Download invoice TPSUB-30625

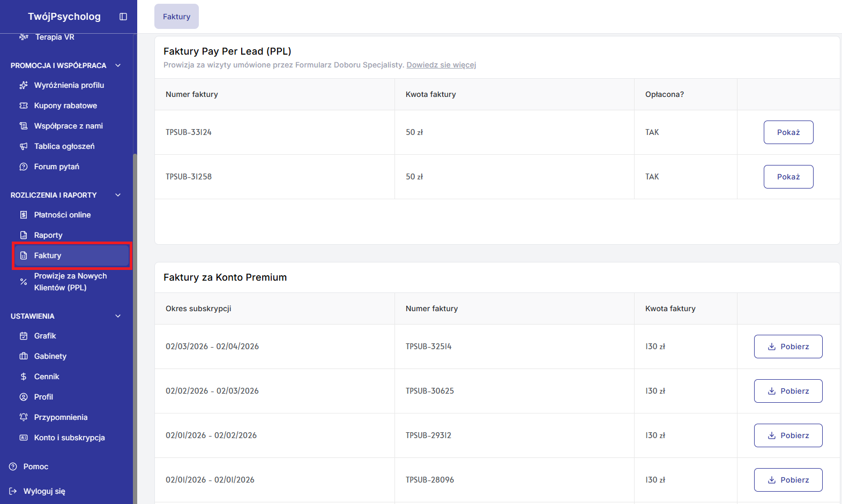(x=788, y=391)
